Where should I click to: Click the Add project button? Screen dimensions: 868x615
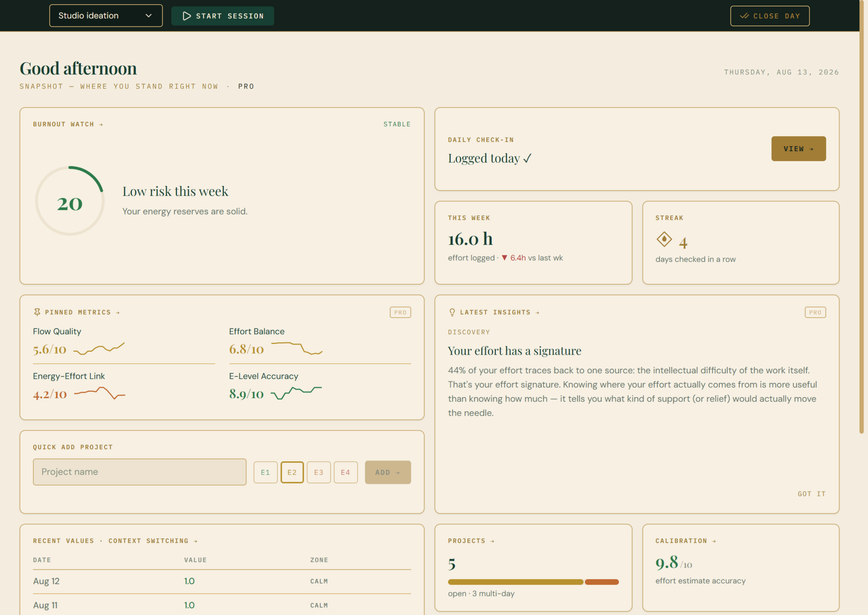(x=388, y=472)
